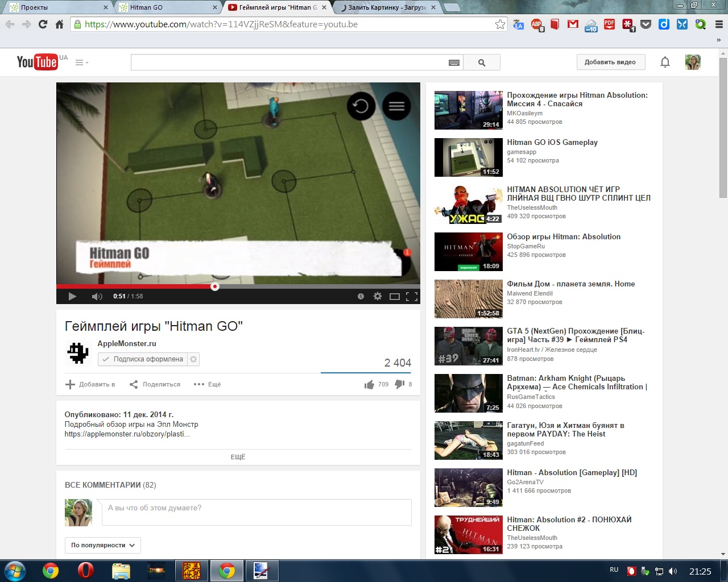Switch to the 'Hitman GO' browser tab
Viewport: 728px width, 582px height.
[165, 7]
